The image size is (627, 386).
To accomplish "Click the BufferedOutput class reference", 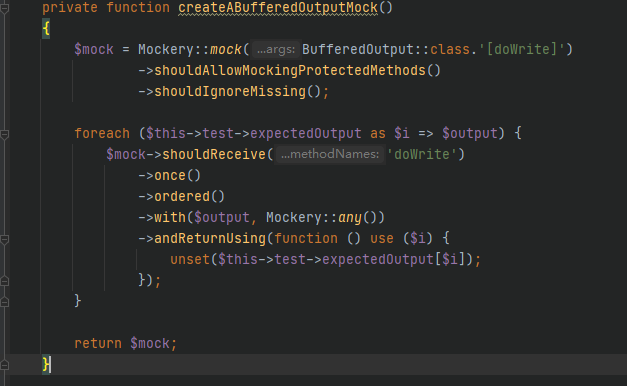I will coord(357,50).
